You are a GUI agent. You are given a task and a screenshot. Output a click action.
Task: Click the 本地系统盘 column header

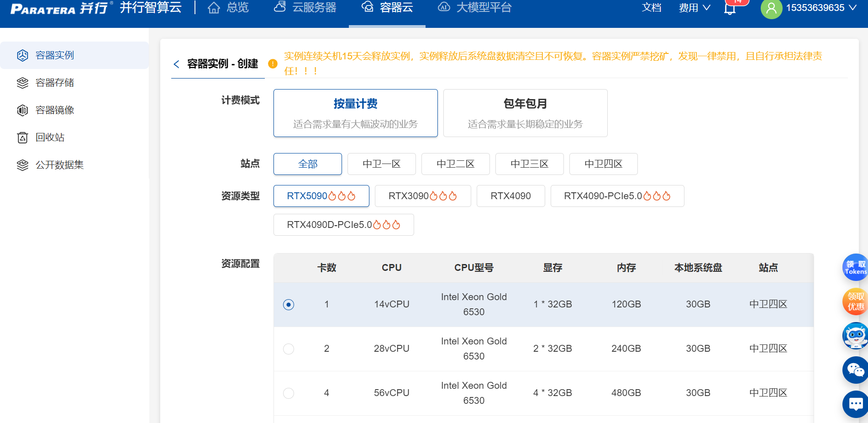(698, 268)
